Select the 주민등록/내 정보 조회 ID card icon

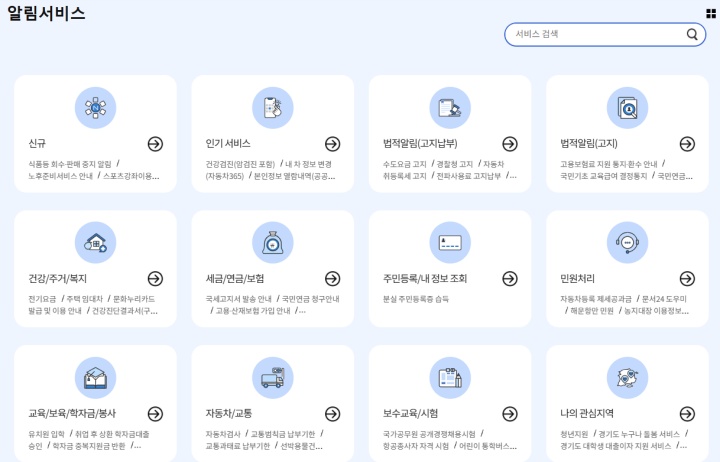(x=450, y=242)
